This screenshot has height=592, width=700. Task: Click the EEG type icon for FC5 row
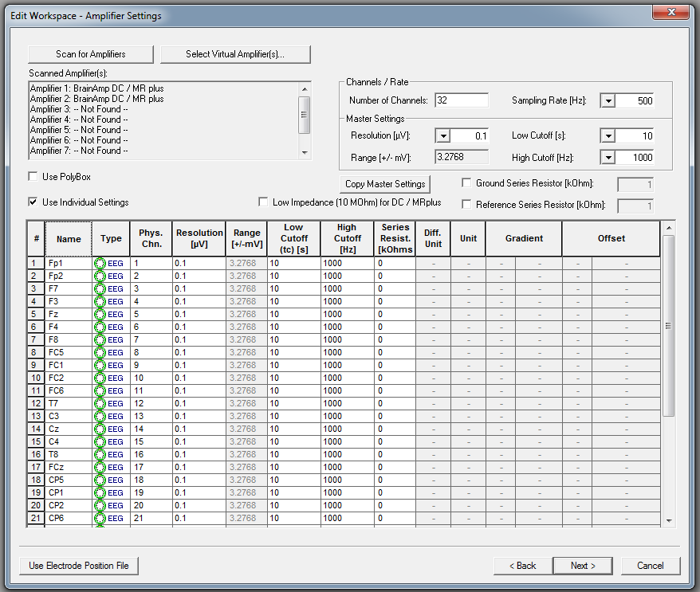[x=100, y=352]
